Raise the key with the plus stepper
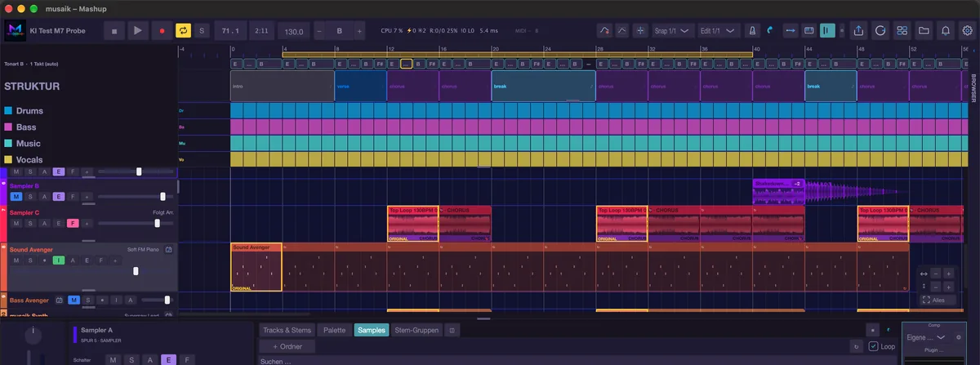The image size is (980, 365). pyautogui.click(x=360, y=31)
